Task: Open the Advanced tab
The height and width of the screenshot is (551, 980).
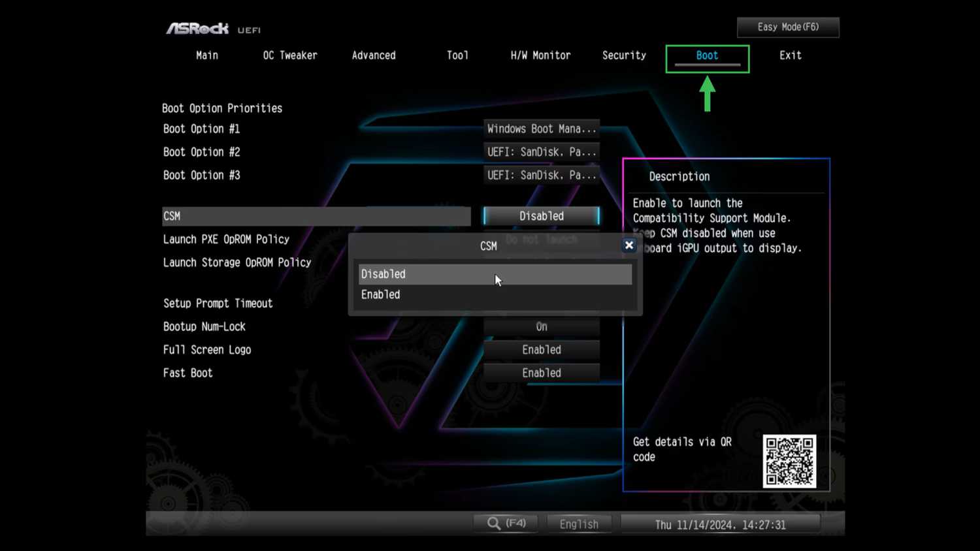Action: [374, 55]
